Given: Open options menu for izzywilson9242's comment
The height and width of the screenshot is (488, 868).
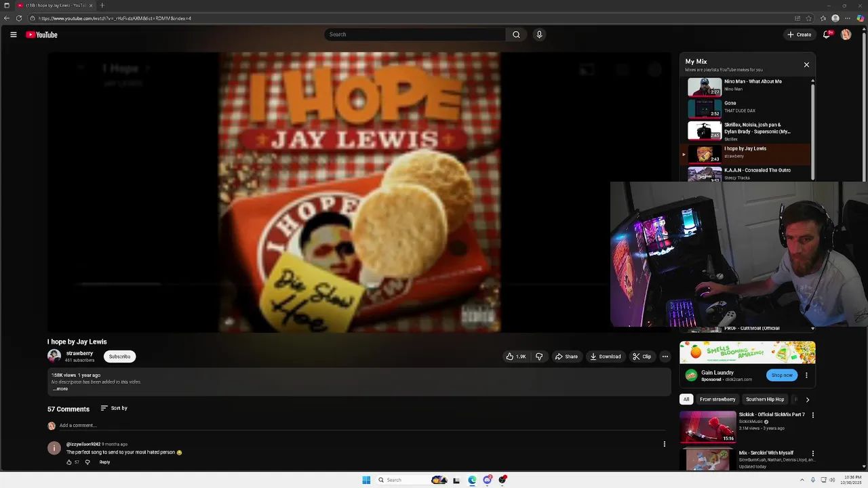Looking at the screenshot, I should coord(665,444).
